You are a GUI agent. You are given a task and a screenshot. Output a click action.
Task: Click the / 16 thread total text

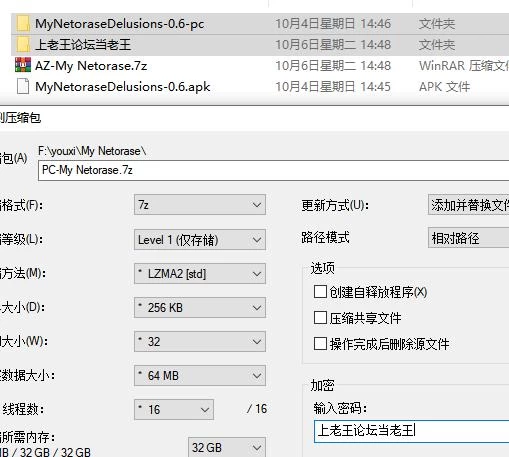tap(257, 409)
